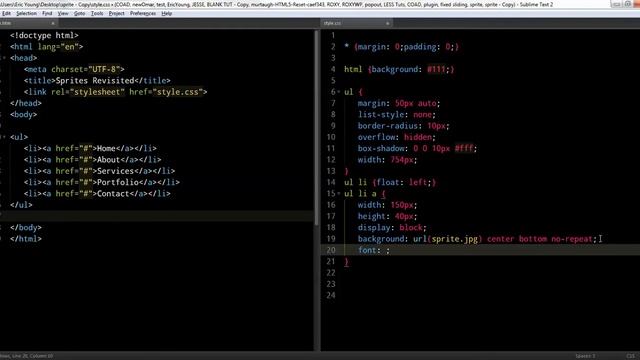Close the left pane's html tab
The image size is (640, 360).
coord(53,23)
